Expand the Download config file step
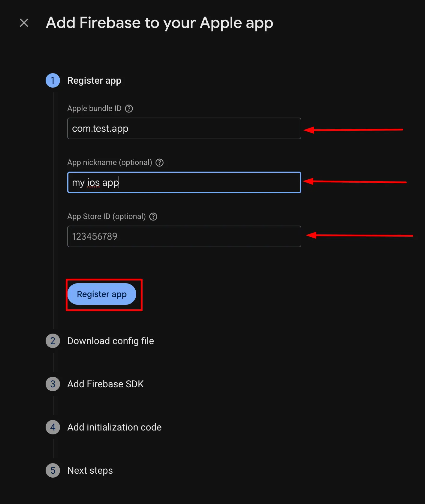 [110, 341]
